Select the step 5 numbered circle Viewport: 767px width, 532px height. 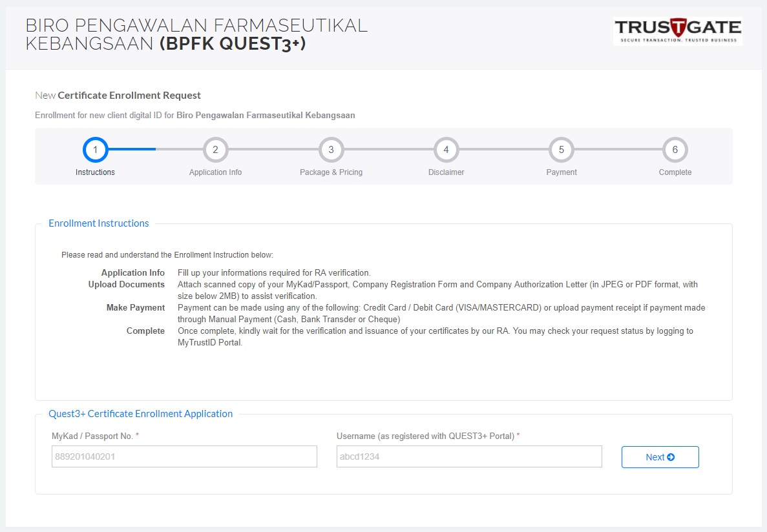pyautogui.click(x=561, y=150)
